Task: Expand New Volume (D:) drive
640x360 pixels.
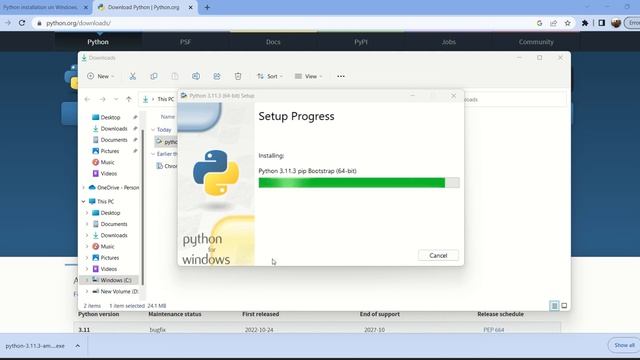Action: pyautogui.click(x=87, y=291)
